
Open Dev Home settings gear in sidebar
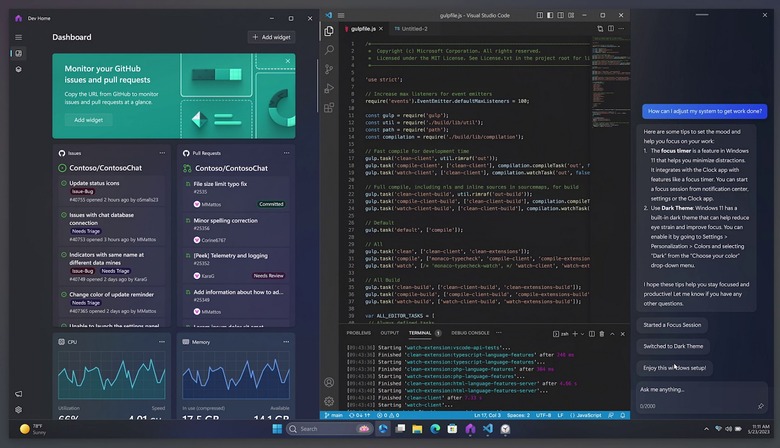pos(18,410)
